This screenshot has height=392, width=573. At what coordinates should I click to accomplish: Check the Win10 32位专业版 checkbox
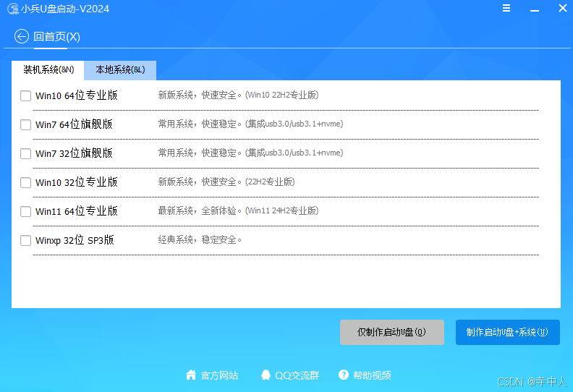pyautogui.click(x=25, y=182)
